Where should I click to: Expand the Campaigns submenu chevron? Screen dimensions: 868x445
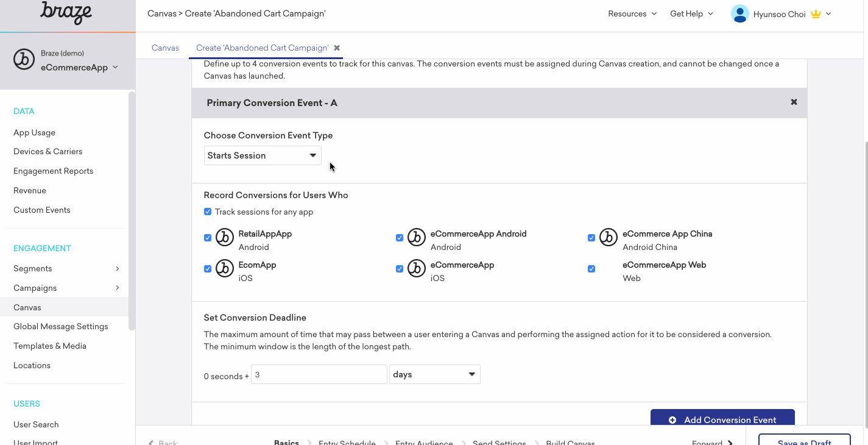[x=118, y=288]
